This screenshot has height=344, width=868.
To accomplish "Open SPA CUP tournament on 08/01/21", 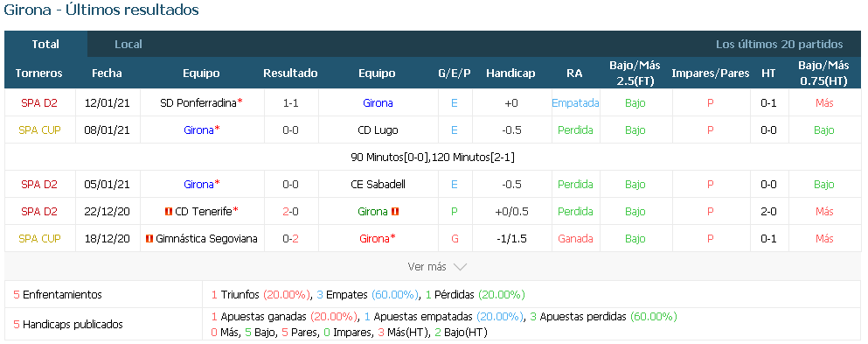I will (39, 130).
